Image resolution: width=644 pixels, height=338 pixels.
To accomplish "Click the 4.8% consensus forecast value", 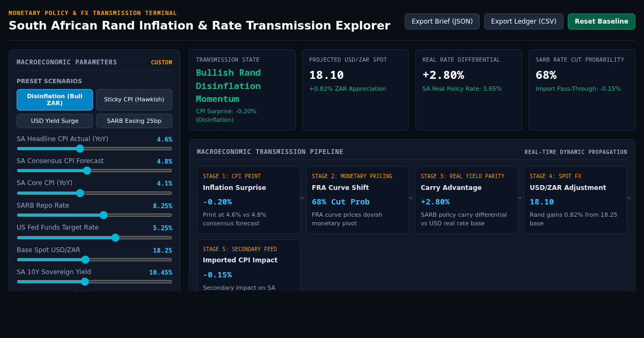I will (x=164, y=161).
